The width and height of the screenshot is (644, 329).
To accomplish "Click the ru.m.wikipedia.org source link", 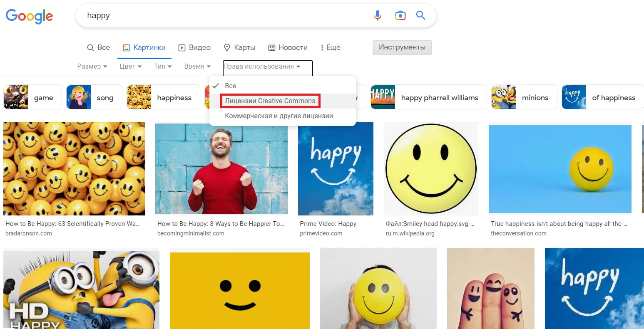I will point(410,233).
